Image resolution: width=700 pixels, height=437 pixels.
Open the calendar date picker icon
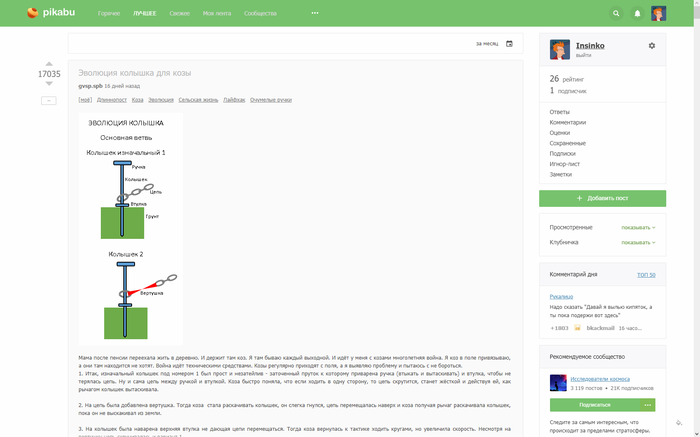click(509, 44)
